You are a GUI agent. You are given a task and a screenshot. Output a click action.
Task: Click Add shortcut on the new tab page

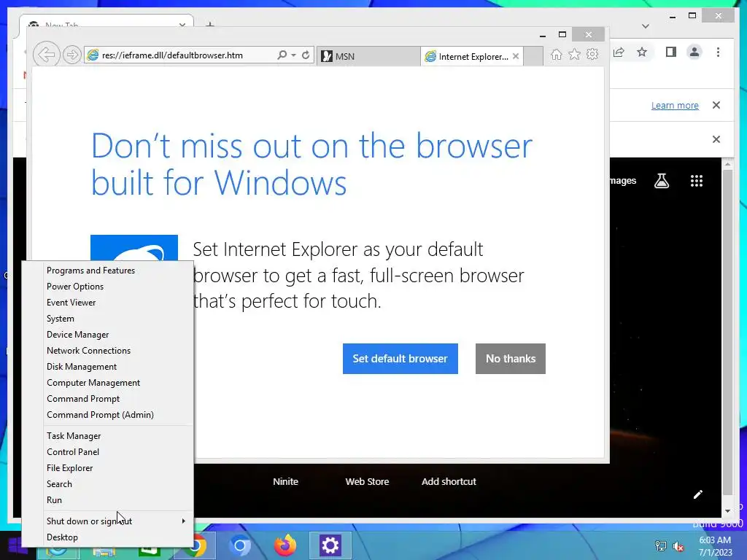point(449,481)
